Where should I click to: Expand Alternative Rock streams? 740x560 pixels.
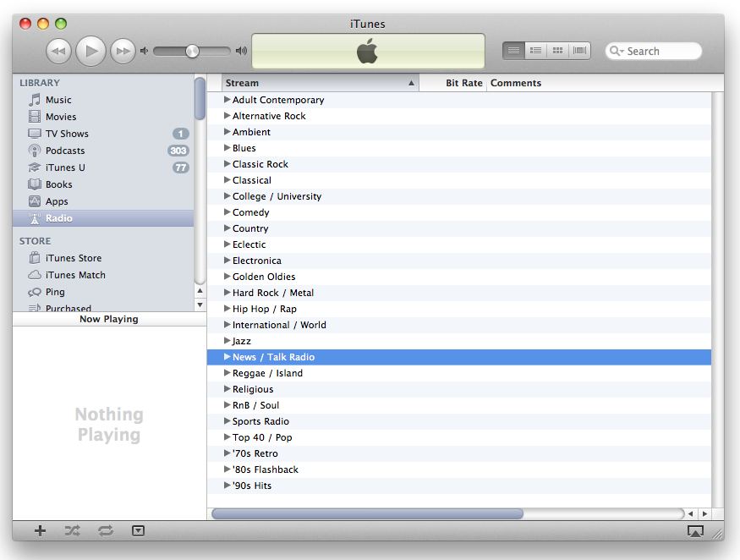pos(227,116)
